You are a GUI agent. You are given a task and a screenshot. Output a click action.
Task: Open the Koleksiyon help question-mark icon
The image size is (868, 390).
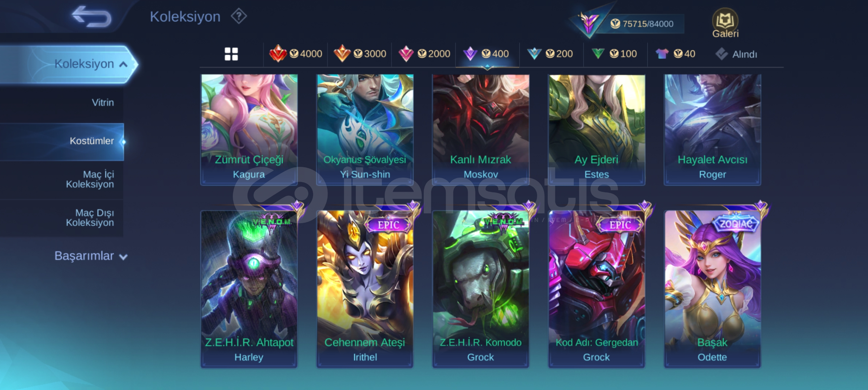[x=239, y=16]
